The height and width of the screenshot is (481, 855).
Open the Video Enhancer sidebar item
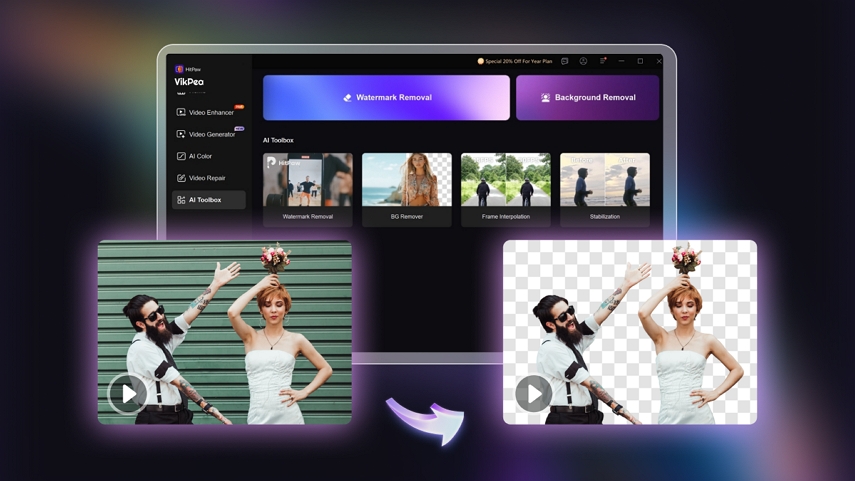coord(208,112)
